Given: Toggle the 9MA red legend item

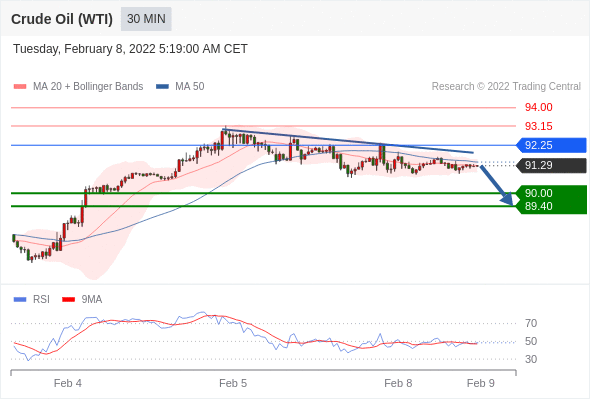Looking at the screenshot, I should tap(82, 300).
